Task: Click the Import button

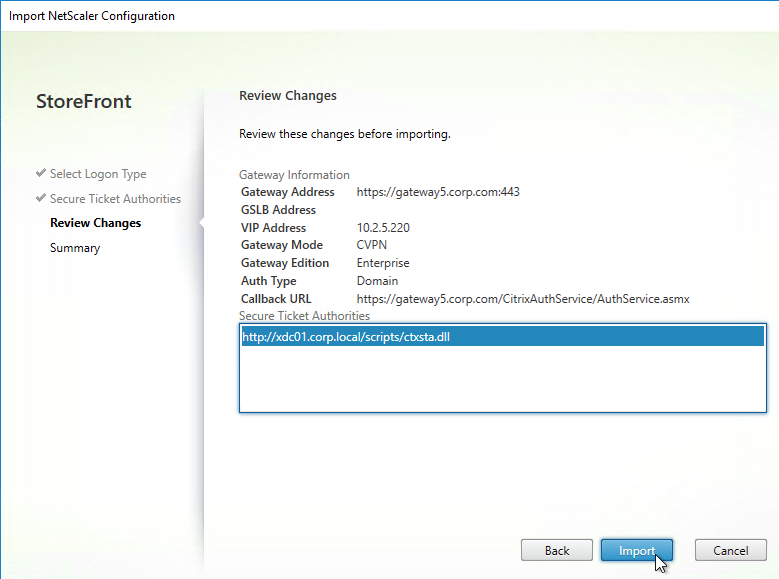Action: click(636, 550)
